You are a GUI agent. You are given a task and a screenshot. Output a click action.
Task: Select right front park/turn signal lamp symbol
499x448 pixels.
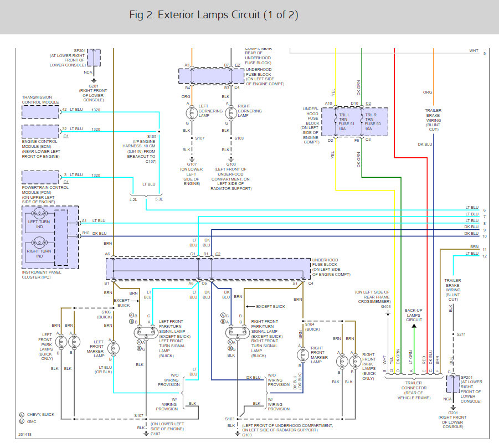click(x=238, y=333)
